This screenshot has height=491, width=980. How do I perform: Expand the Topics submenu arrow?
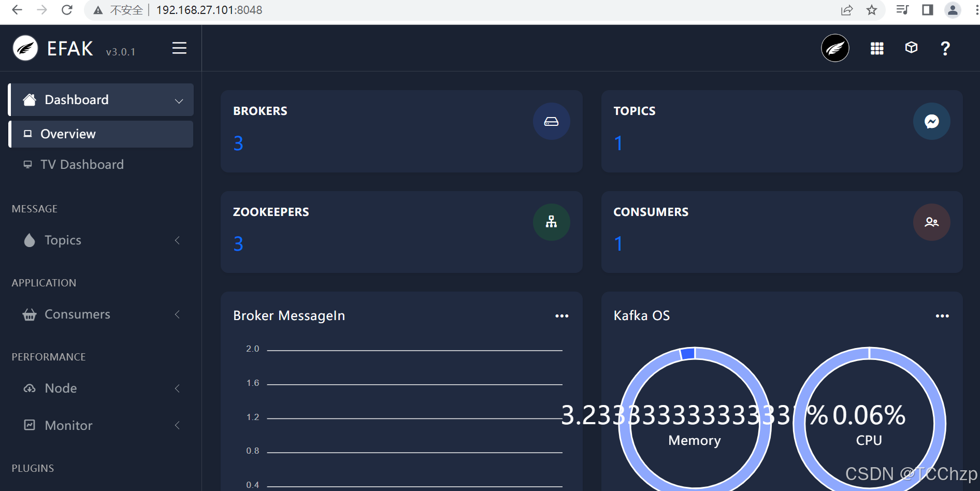click(x=177, y=240)
